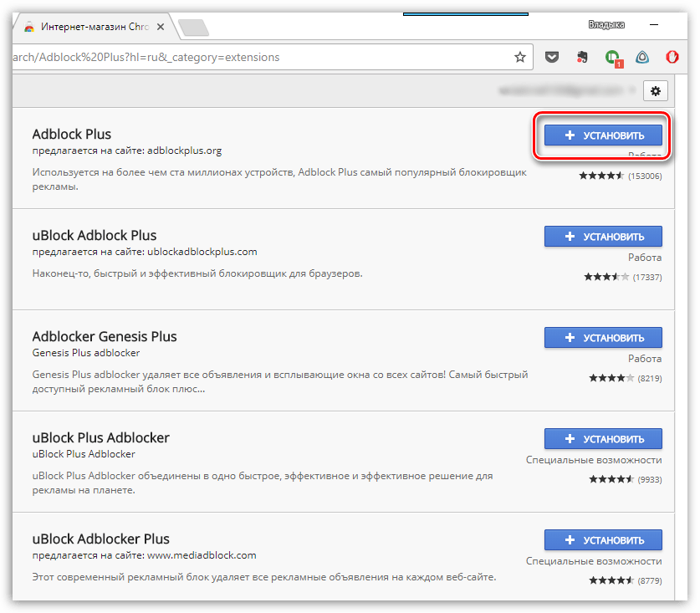The image size is (700, 613).
Task: Open the Web Store settings gear
Action: pos(656,90)
